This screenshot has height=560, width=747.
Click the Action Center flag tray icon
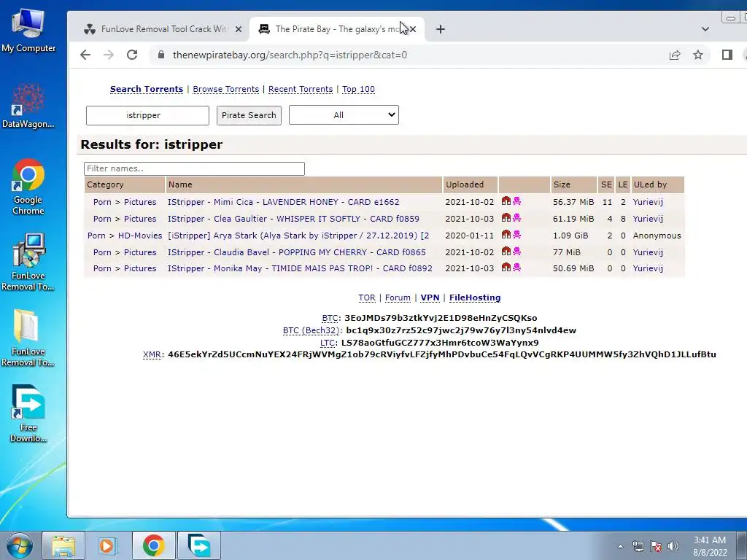pos(656,546)
